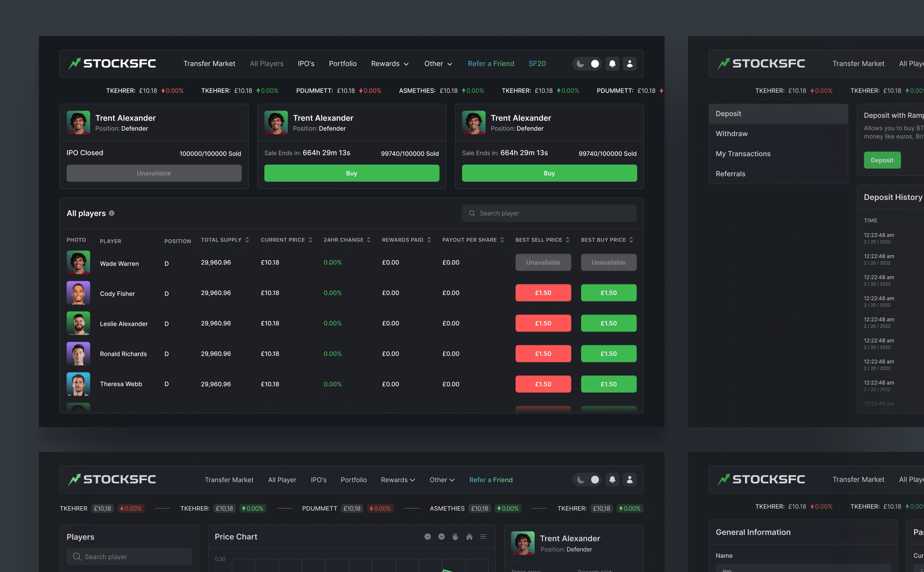Click the info icon beside All players
This screenshot has height=572, width=924.
[112, 213]
